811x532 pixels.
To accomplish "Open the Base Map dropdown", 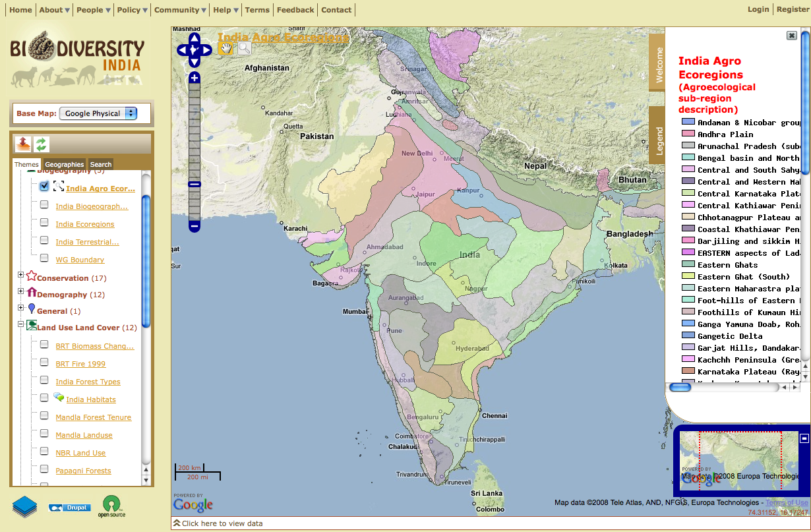I will tap(98, 113).
